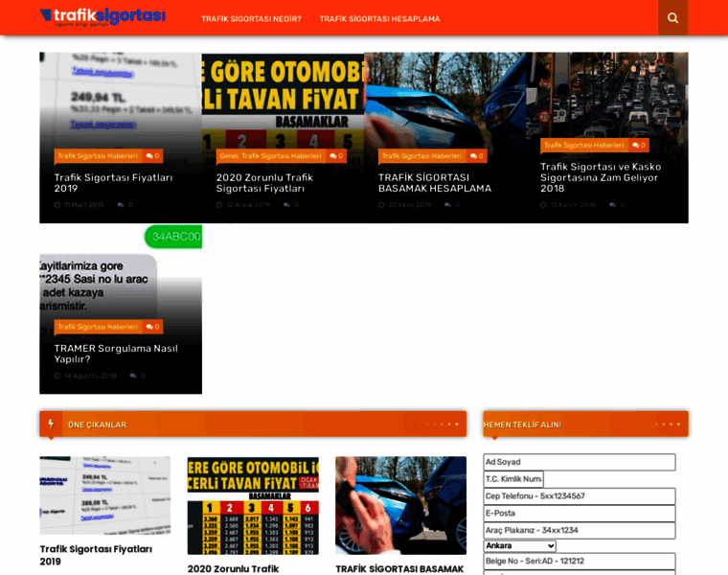Image resolution: width=728 pixels, height=575 pixels.
Task: Click comment count icon on Kasko Zam tag
Action: [636, 146]
